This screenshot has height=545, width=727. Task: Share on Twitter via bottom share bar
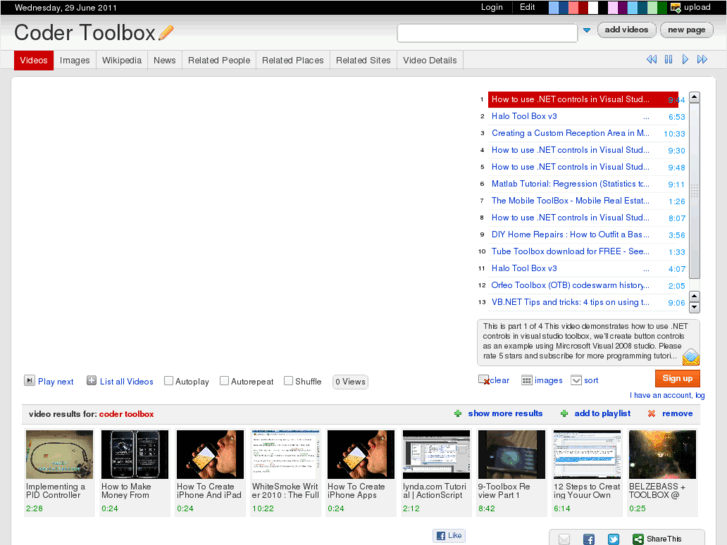point(613,539)
